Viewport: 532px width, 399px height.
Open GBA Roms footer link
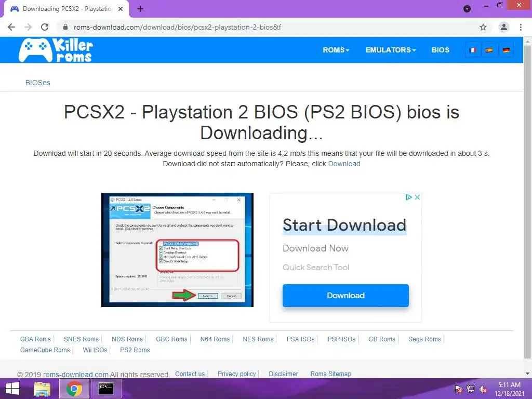tap(35, 339)
